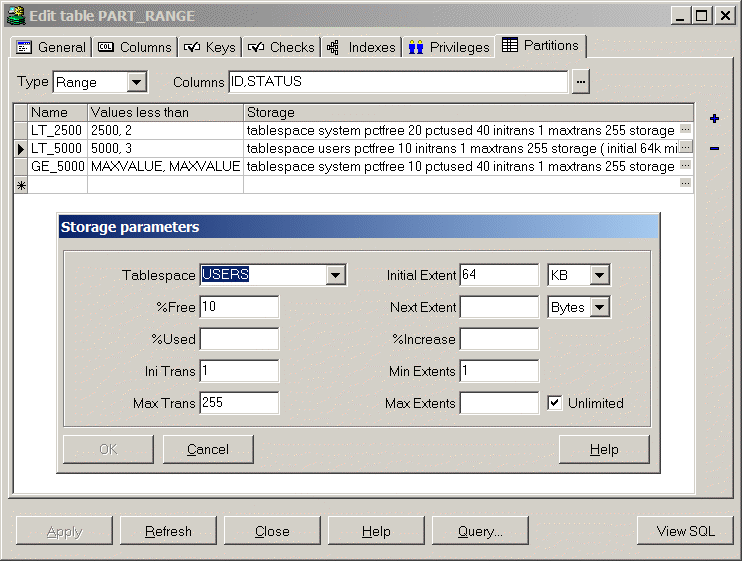This screenshot has width=742, height=561.
Task: Open the Next Extent unit dropdown Bytes
Action: point(599,307)
